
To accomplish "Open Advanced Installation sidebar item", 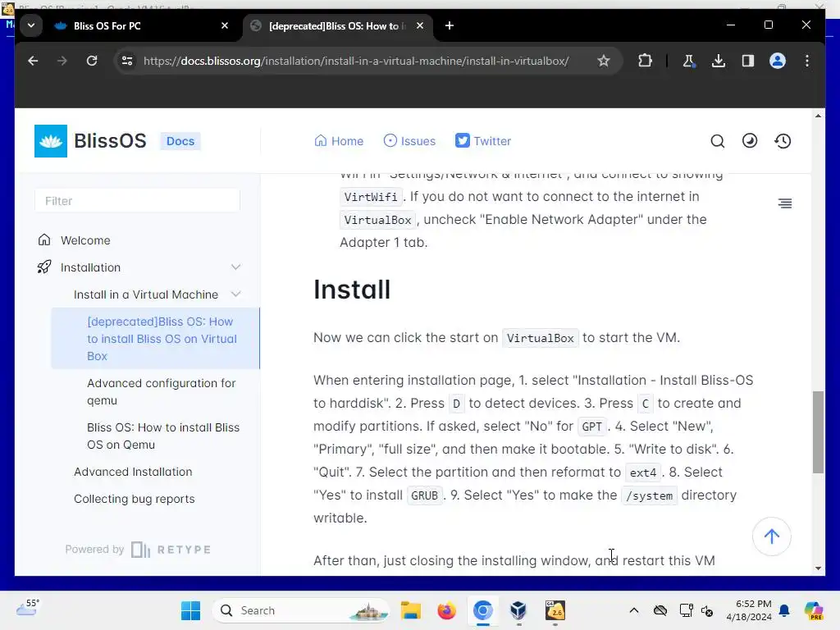I will 133,472.
